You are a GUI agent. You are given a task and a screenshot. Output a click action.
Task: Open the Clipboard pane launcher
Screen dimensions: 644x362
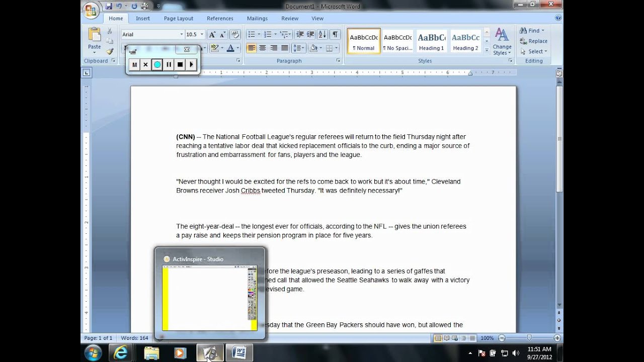coord(113,61)
